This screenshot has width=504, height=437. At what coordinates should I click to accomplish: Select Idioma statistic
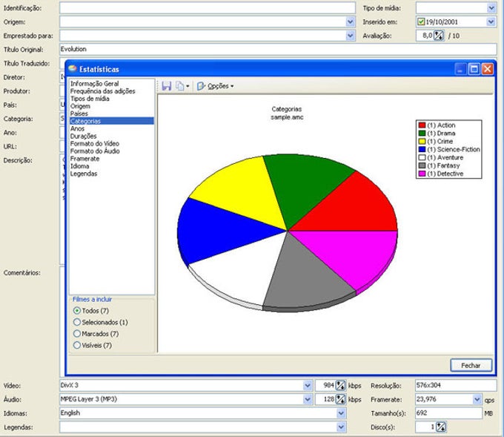(80, 166)
